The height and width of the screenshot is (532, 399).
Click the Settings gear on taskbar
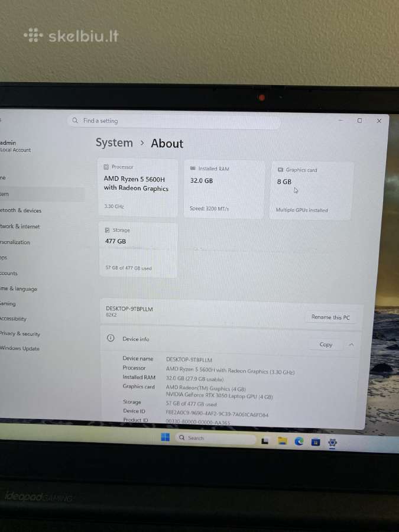point(332,442)
